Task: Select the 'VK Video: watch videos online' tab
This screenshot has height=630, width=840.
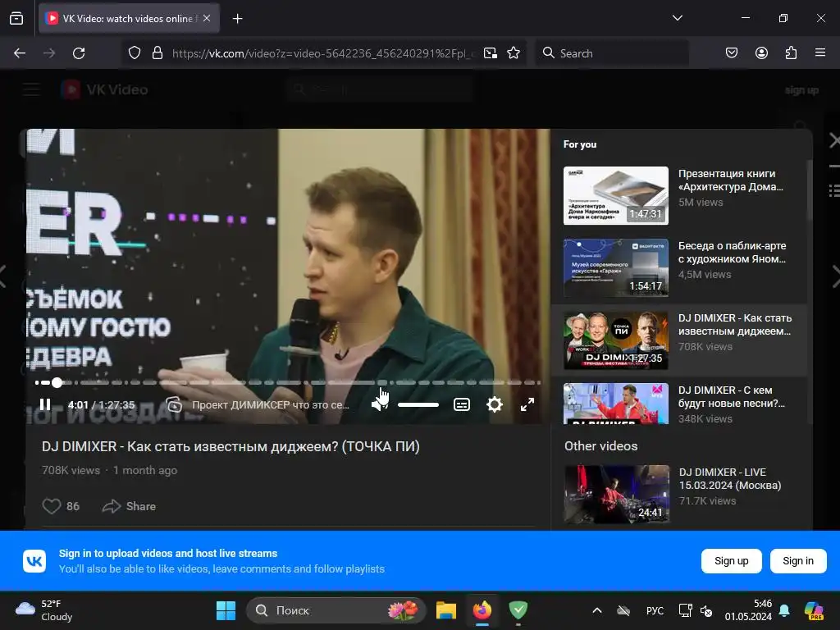Action: click(129, 18)
